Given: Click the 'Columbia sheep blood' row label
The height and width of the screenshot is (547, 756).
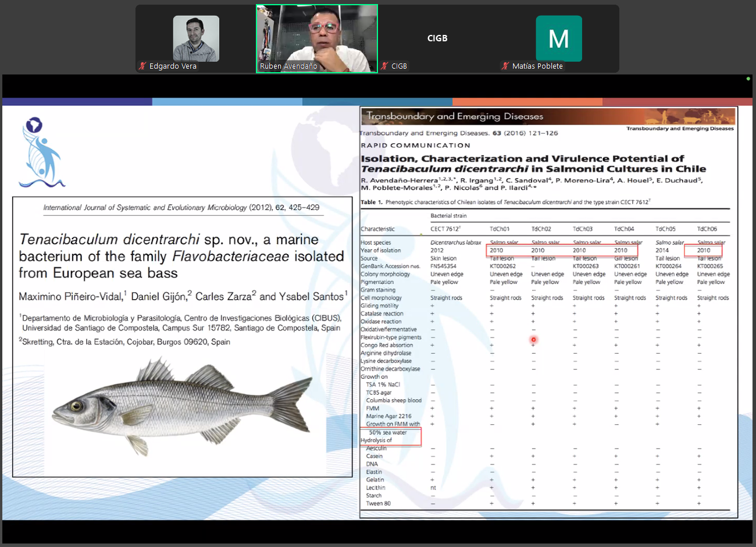Looking at the screenshot, I should click(394, 400).
